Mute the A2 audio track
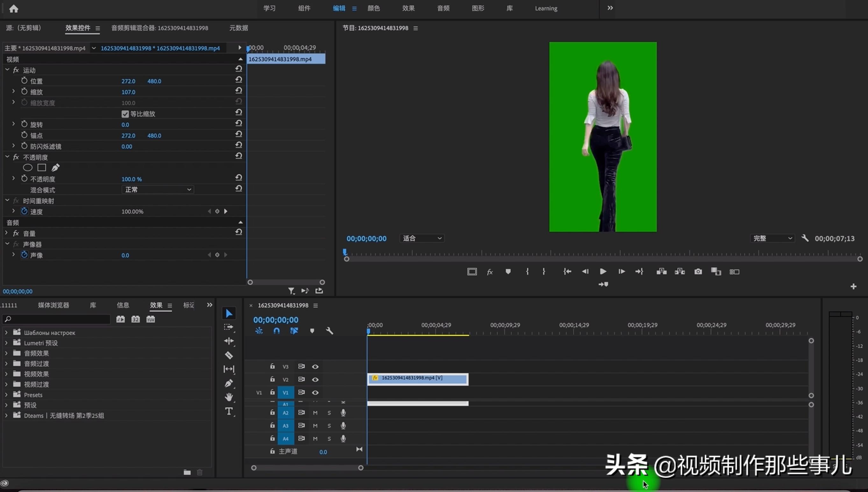Viewport: 868px width, 492px height. point(315,412)
